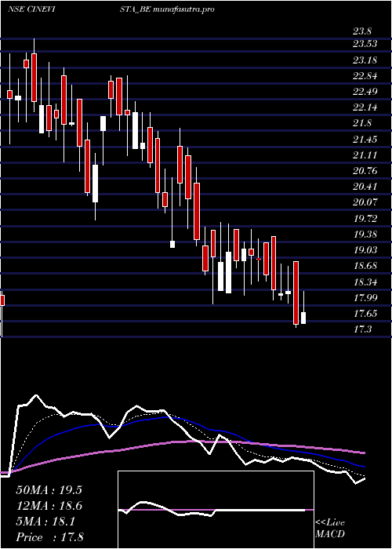Click the 50MA : 19.5 readout

coord(49,490)
